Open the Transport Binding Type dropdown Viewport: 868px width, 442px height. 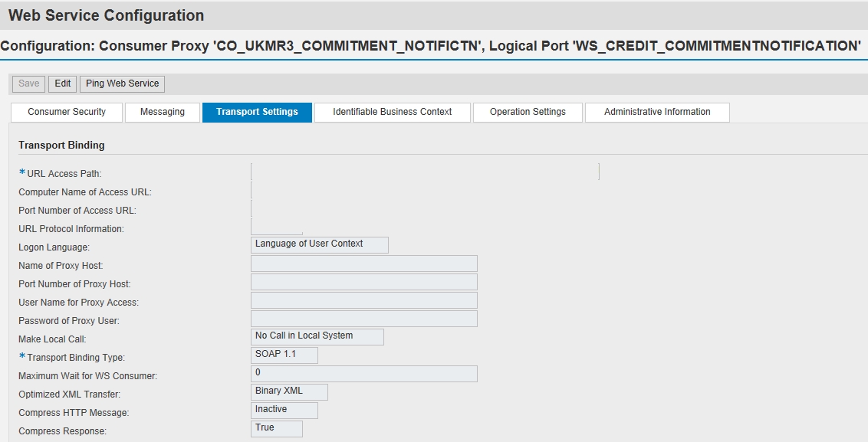tap(284, 355)
